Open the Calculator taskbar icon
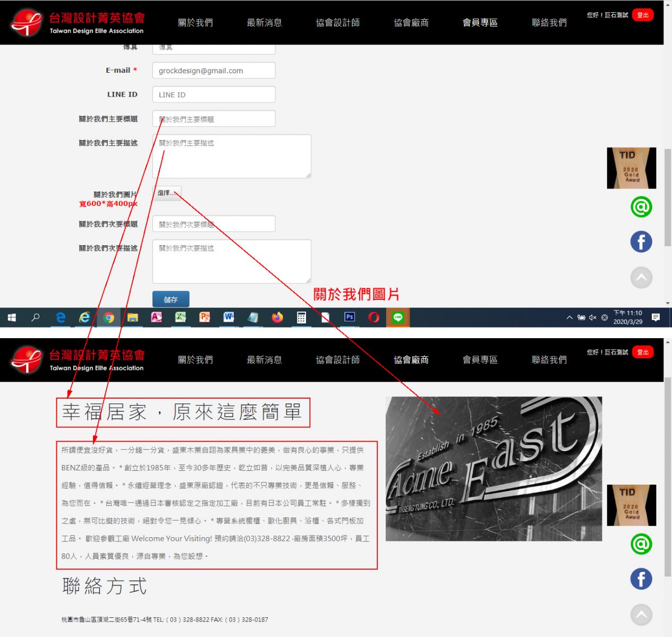The width and height of the screenshot is (672, 637). pos(301,317)
